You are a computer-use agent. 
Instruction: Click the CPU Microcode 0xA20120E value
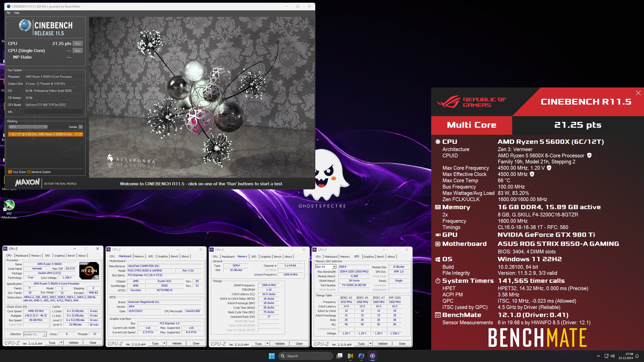[x=193, y=311]
